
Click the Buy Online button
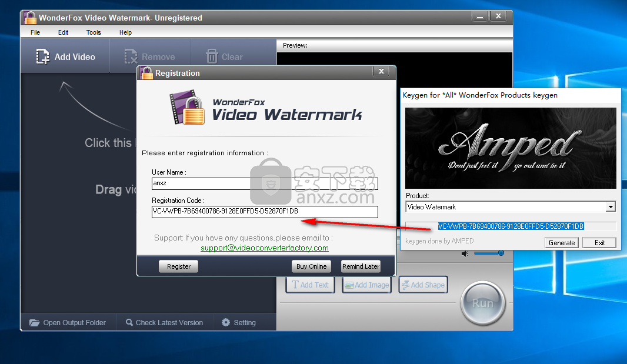coord(312,266)
